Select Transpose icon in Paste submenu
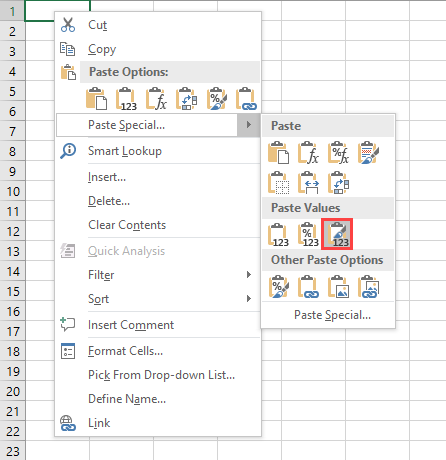 tap(338, 183)
